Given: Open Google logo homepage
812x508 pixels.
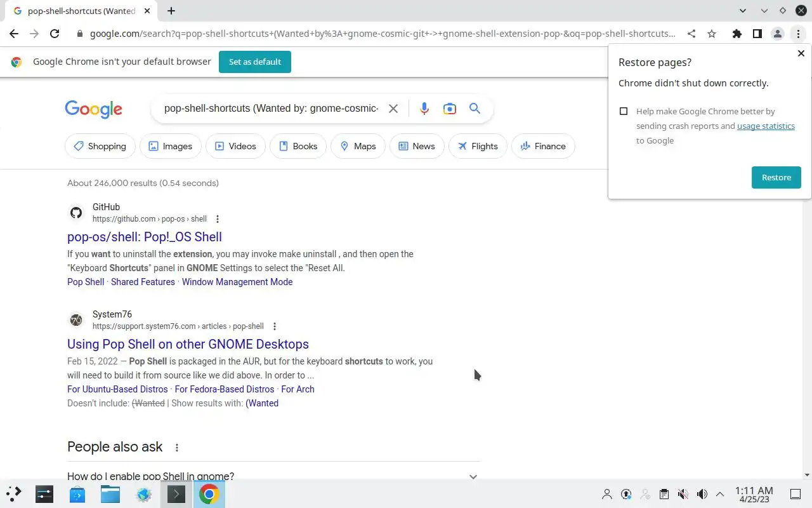Looking at the screenshot, I should (x=93, y=109).
